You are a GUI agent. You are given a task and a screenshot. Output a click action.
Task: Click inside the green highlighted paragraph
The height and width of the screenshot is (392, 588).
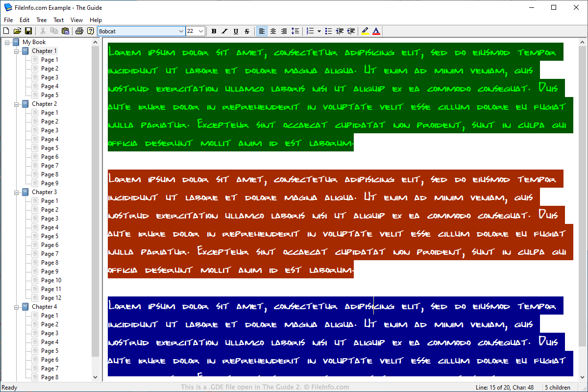click(340, 98)
